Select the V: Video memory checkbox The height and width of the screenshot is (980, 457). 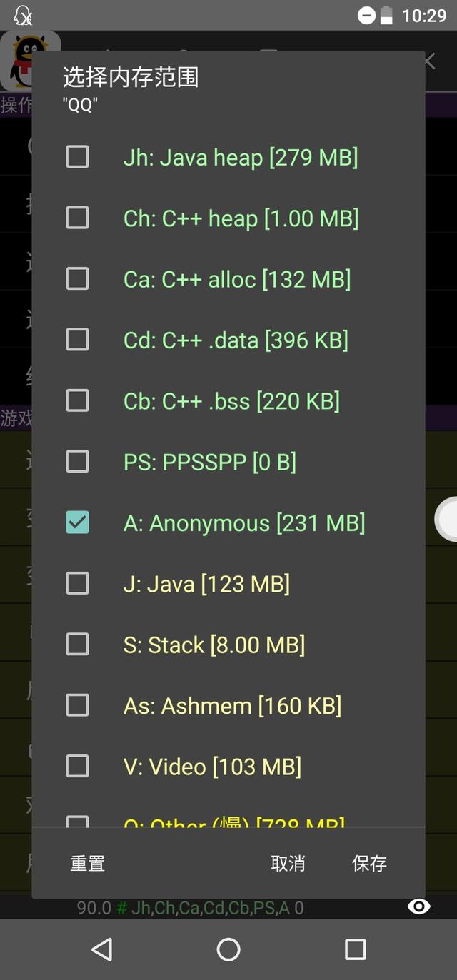77,767
